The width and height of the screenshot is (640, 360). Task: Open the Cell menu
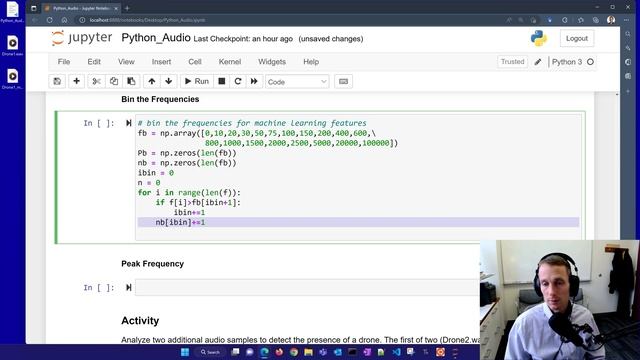pyautogui.click(x=195, y=62)
